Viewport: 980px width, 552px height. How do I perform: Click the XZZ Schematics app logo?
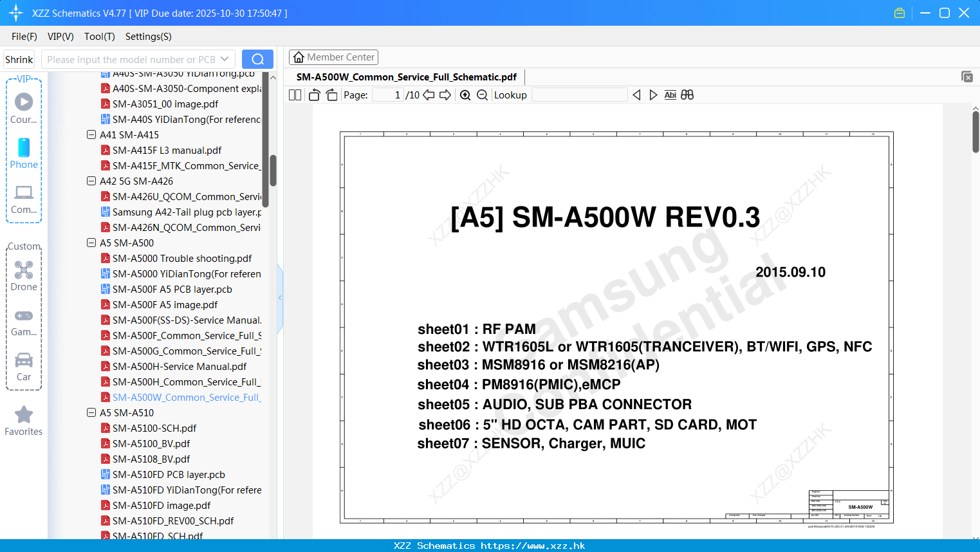pos(15,13)
